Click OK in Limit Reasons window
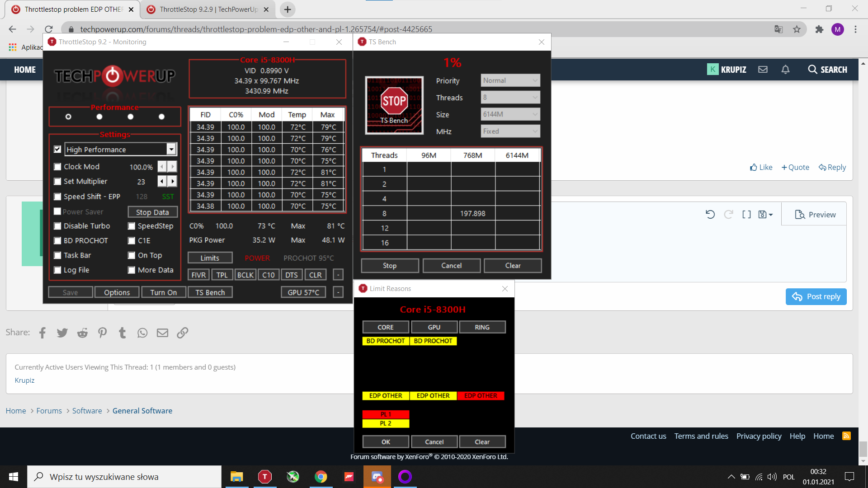 (x=386, y=441)
